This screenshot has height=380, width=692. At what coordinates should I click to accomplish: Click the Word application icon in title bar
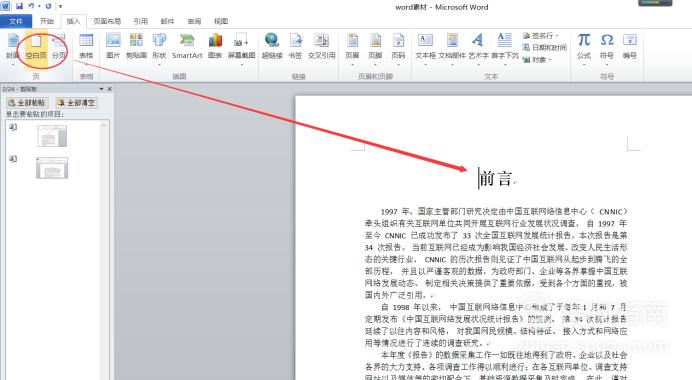[5, 6]
